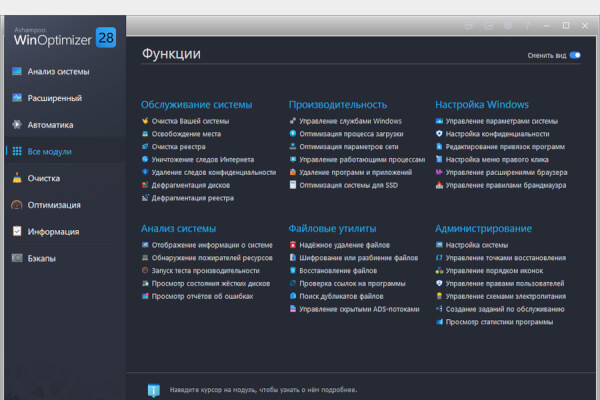
Task: Click the Дефрагментация реестра icon
Action: coord(145,198)
